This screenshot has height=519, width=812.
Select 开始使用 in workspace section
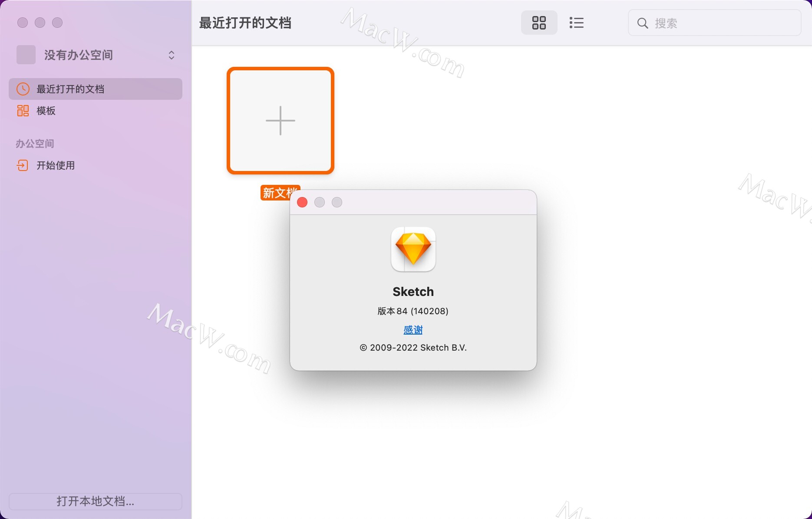(x=96, y=165)
